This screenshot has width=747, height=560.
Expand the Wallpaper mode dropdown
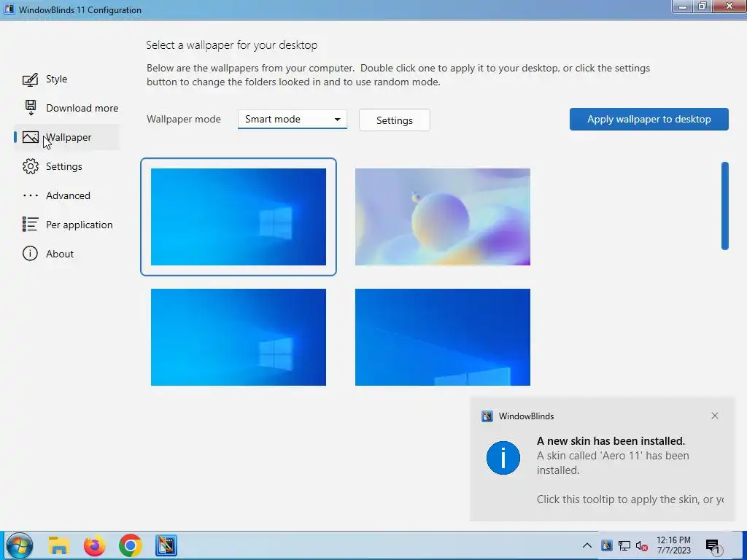293,119
